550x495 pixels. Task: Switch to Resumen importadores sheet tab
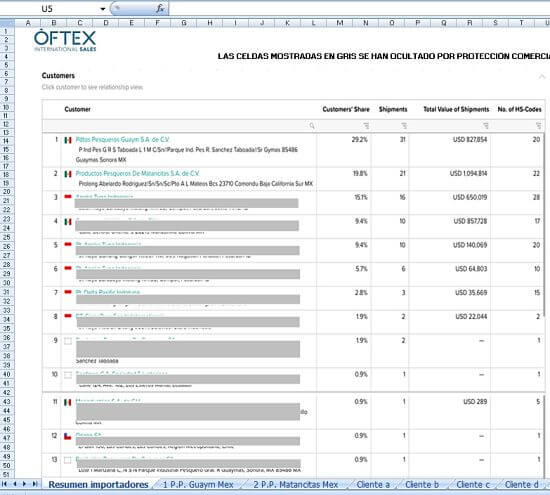[98, 484]
